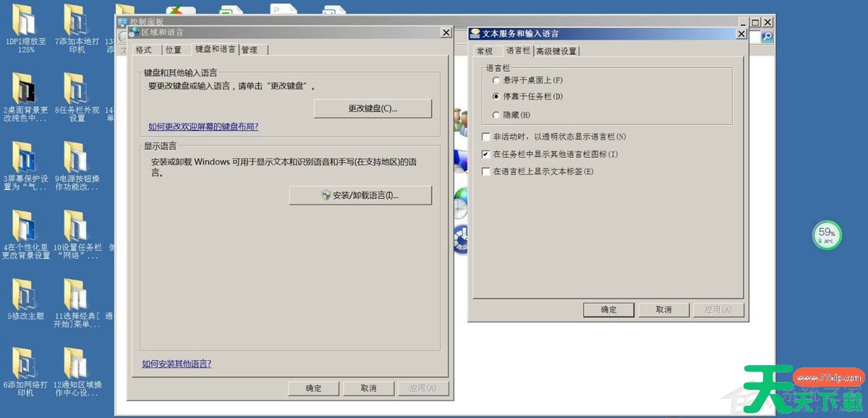868x418 pixels.
Task: Open the 7添加本地打印机 desktop folder
Action: [76, 29]
